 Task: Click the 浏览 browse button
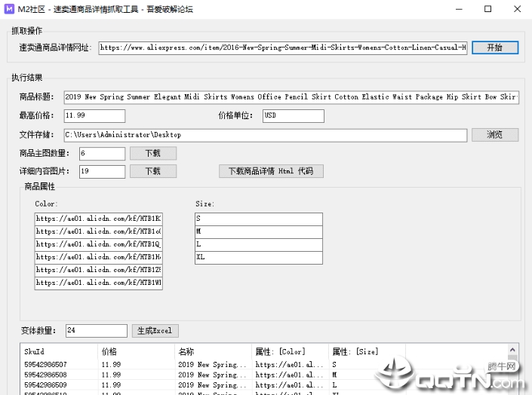495,135
